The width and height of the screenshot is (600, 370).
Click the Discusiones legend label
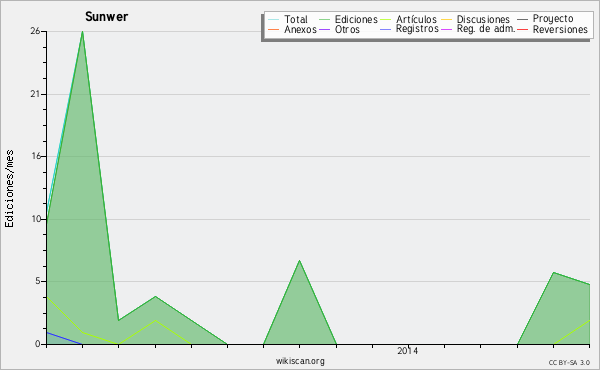[483, 20]
